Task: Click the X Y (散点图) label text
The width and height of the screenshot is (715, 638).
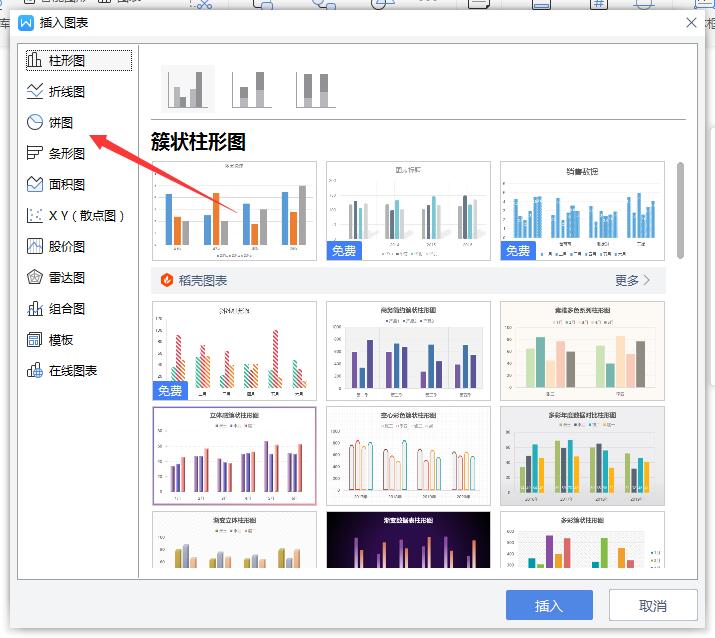Action: click(x=87, y=216)
